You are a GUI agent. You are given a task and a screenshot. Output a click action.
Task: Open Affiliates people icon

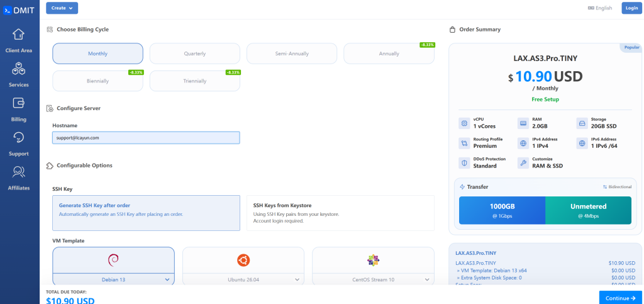tap(18, 172)
